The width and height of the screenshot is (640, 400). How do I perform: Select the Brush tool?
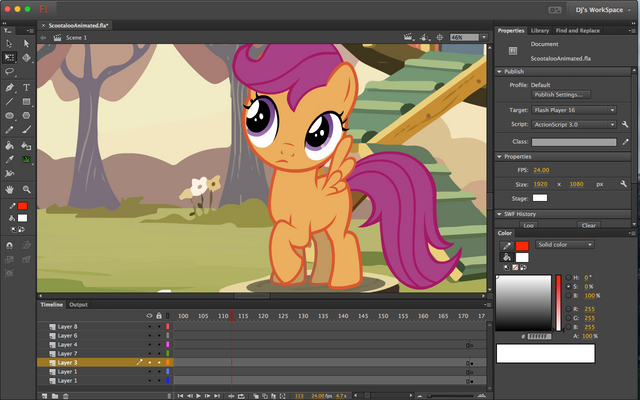point(27,130)
